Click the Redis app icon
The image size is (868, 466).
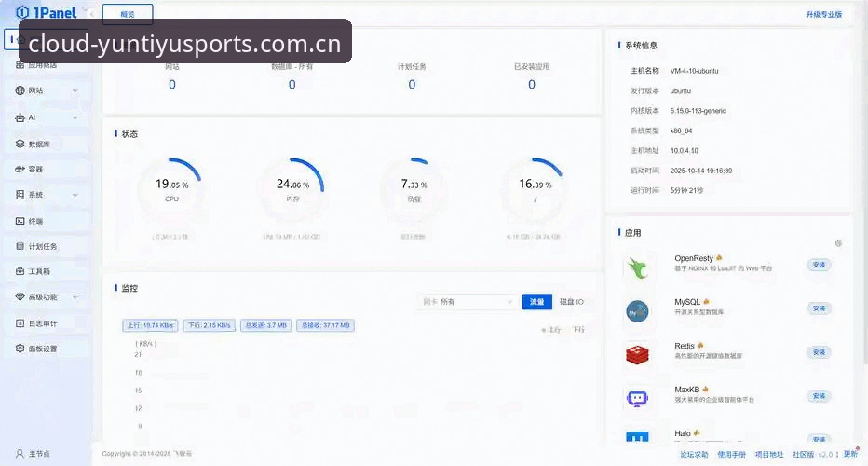pyautogui.click(x=637, y=354)
